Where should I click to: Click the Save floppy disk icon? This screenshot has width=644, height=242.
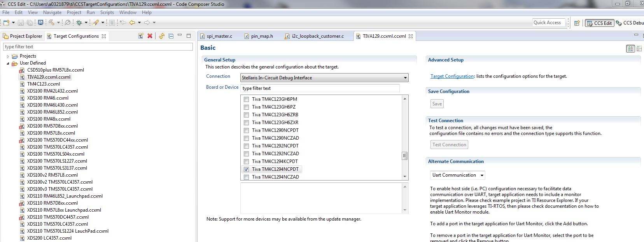[21, 23]
